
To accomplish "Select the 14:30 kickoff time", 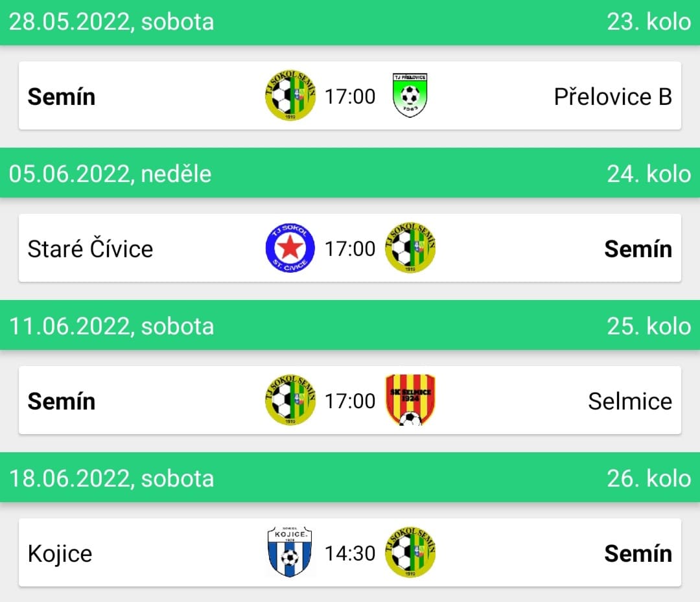I will pos(350,553).
